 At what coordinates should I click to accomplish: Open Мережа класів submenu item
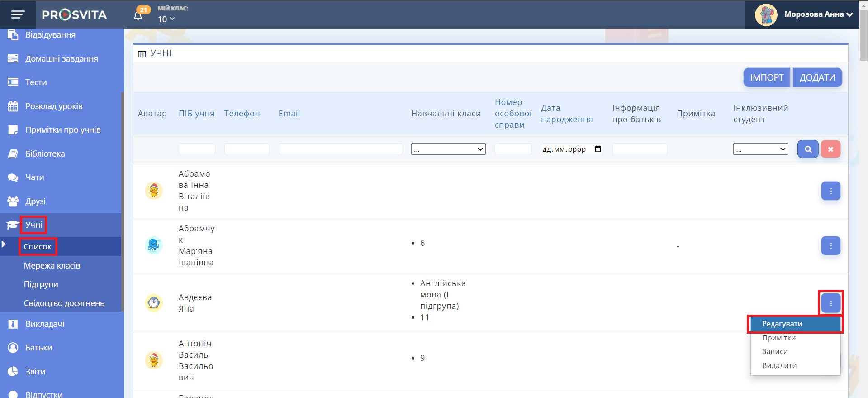coord(52,266)
